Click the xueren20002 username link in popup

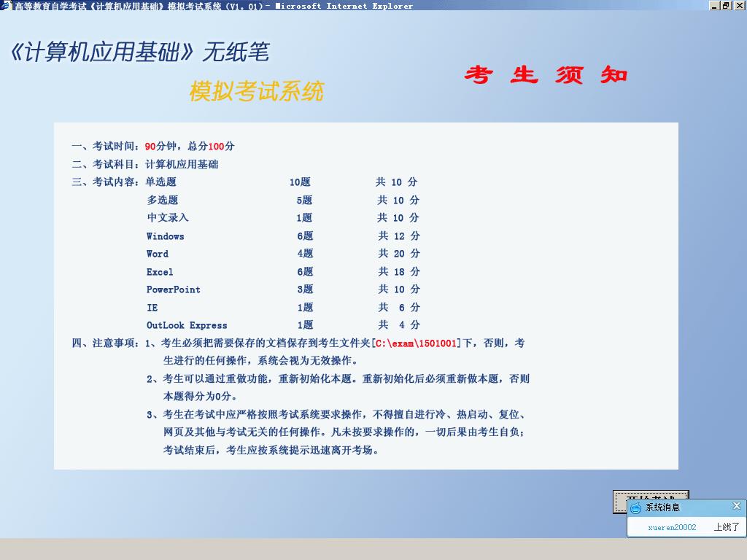[x=672, y=527]
